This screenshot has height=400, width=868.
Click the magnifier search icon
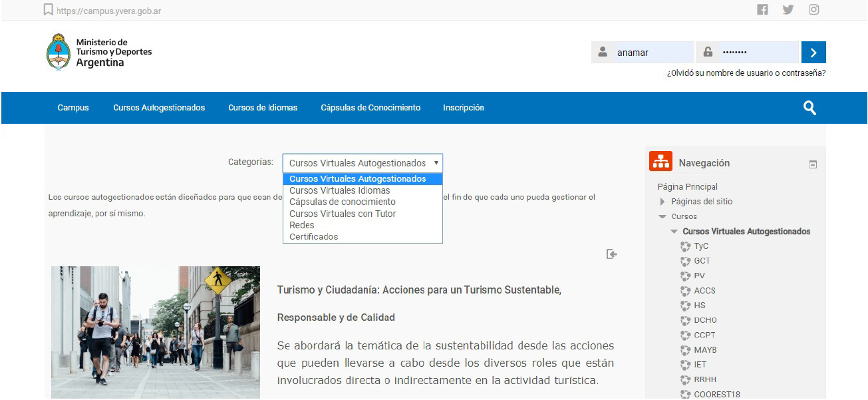809,108
